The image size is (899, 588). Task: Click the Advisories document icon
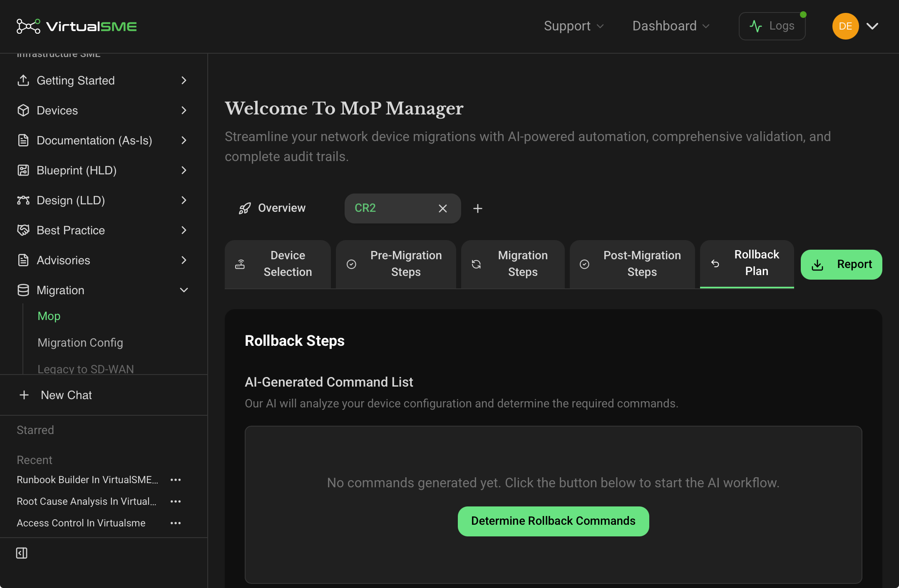pyautogui.click(x=23, y=260)
